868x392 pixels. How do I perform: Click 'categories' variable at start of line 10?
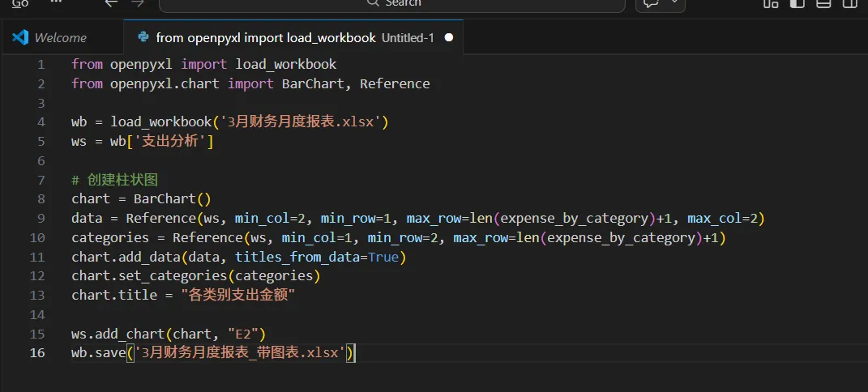point(110,238)
